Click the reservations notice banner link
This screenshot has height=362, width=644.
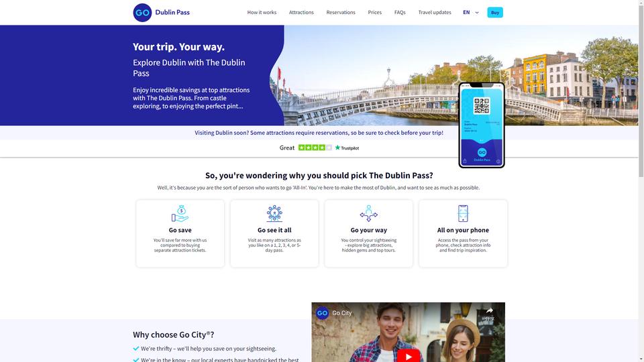click(x=319, y=133)
